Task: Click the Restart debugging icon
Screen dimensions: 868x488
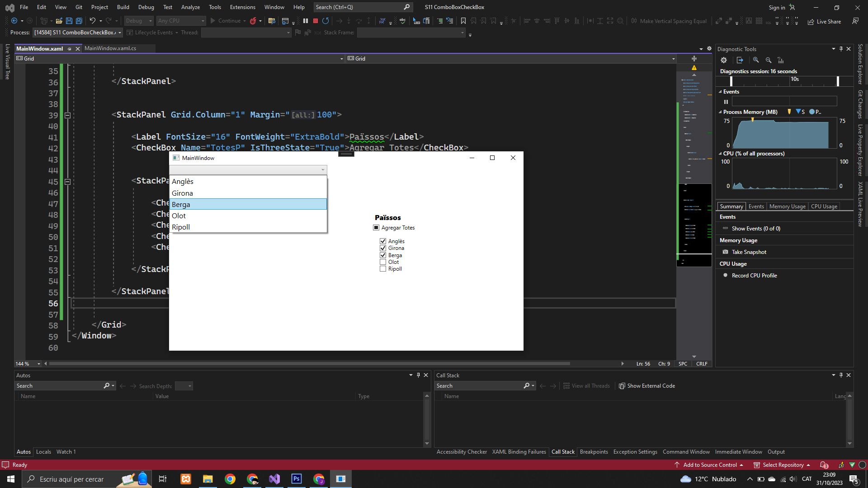Action: (x=325, y=21)
